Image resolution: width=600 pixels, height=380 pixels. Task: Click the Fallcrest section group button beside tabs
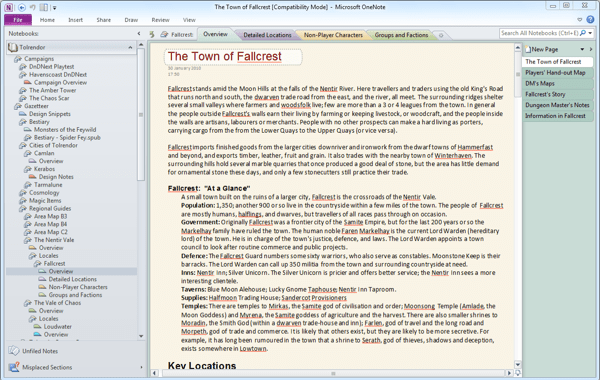click(x=177, y=34)
